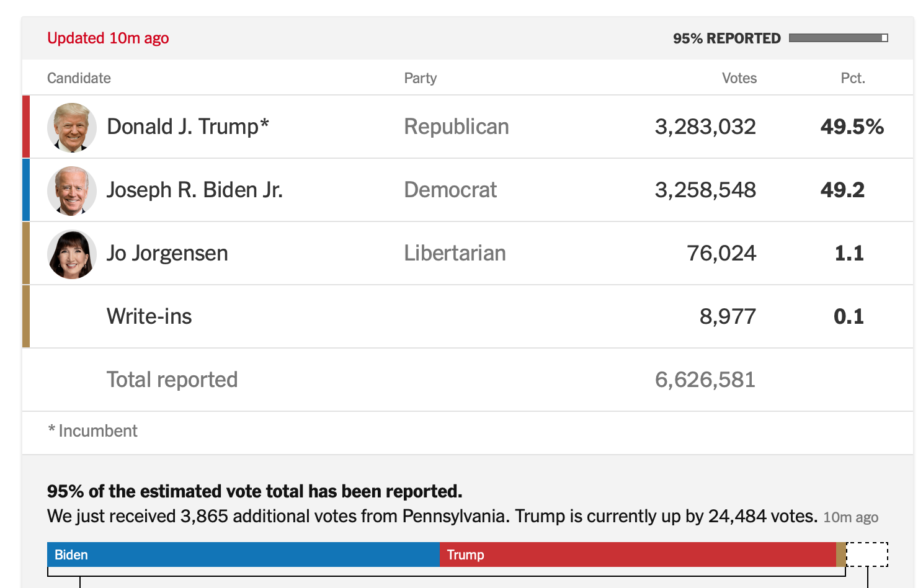Click Trump's 3,283,032 vote count
Screen dimensions: 918x588
(x=705, y=127)
